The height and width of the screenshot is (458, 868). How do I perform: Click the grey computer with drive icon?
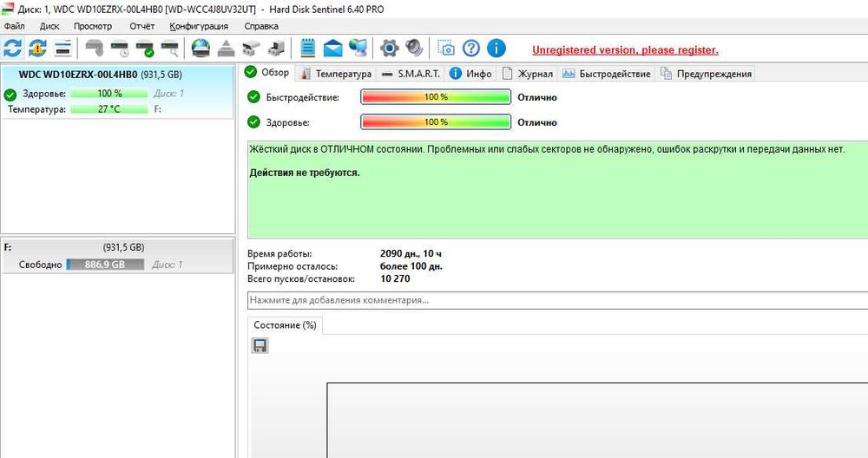click(276, 49)
